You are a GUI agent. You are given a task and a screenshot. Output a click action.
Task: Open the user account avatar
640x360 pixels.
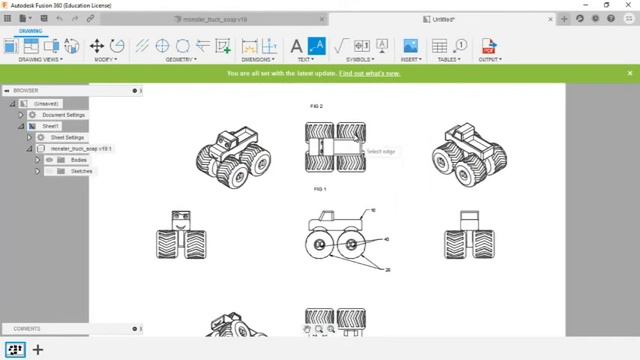click(x=629, y=18)
